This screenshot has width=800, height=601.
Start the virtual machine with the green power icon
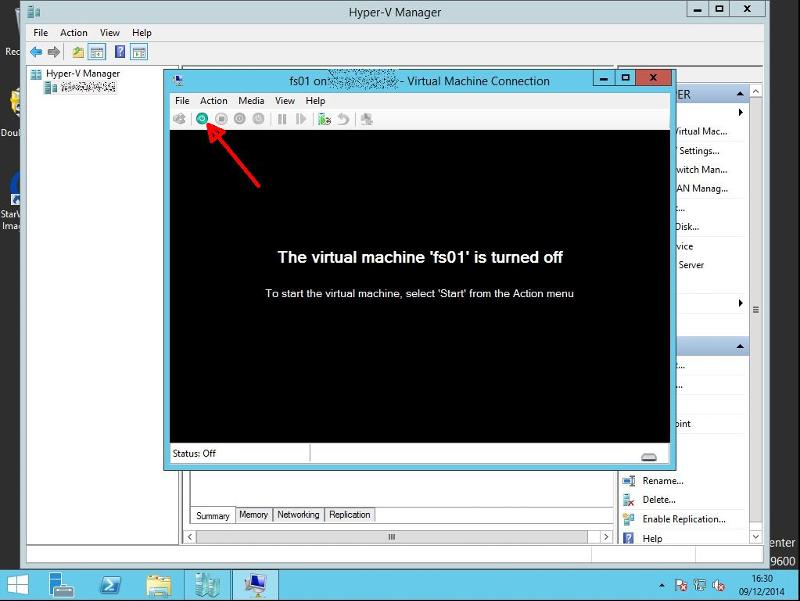202,119
